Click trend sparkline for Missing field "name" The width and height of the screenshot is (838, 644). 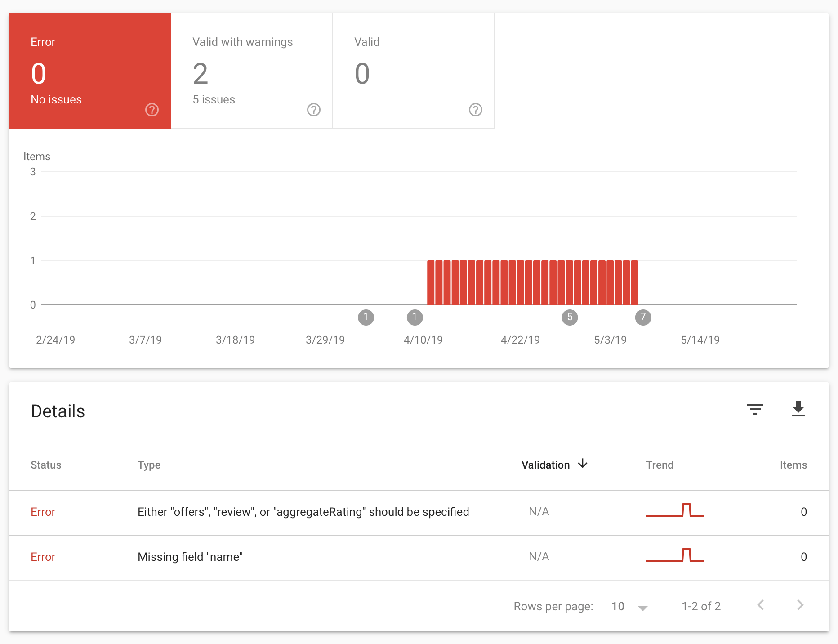pyautogui.click(x=675, y=555)
